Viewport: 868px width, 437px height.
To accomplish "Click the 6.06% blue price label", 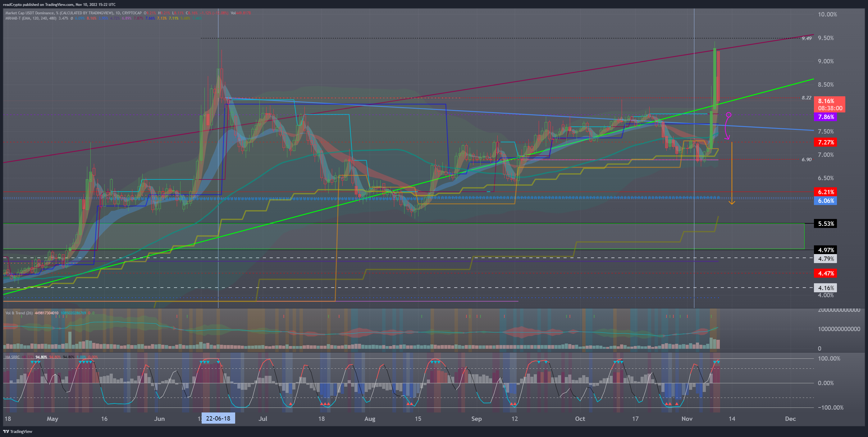I will click(x=826, y=201).
